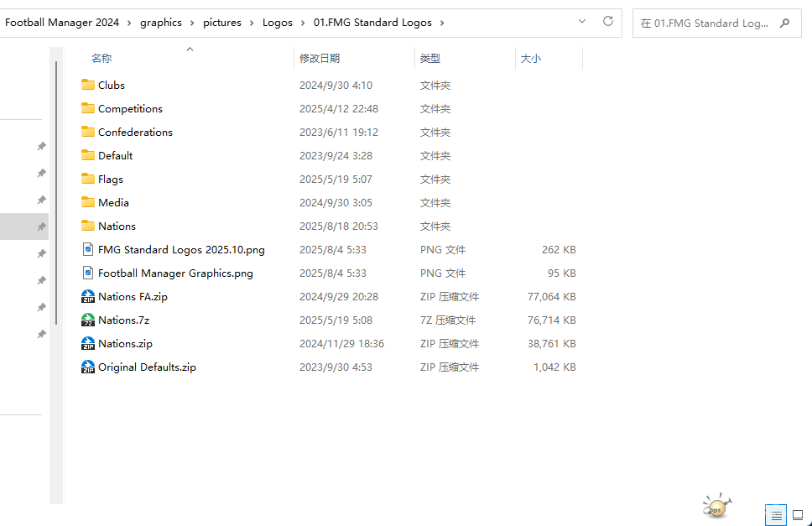This screenshot has width=812, height=526.
Task: Click the Nations.zip archive icon
Action: (x=88, y=344)
